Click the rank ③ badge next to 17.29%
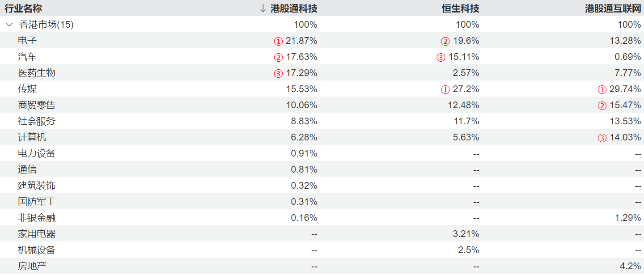This screenshot has width=644, height=275. [278, 73]
